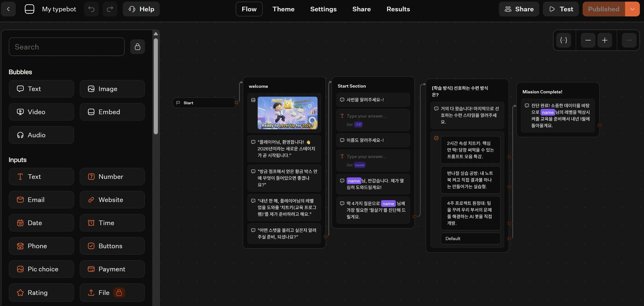
Task: Click the undo arrow icon
Action: point(91,9)
